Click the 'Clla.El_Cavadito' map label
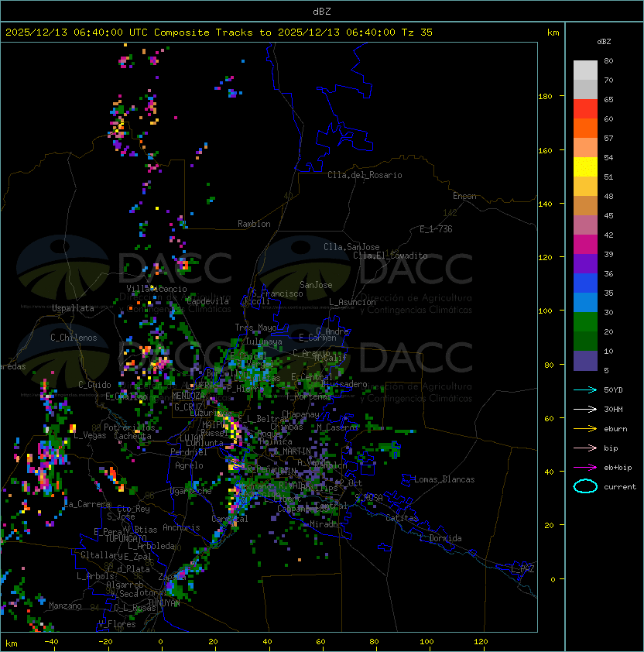The width and height of the screenshot is (644, 652). 390,256
